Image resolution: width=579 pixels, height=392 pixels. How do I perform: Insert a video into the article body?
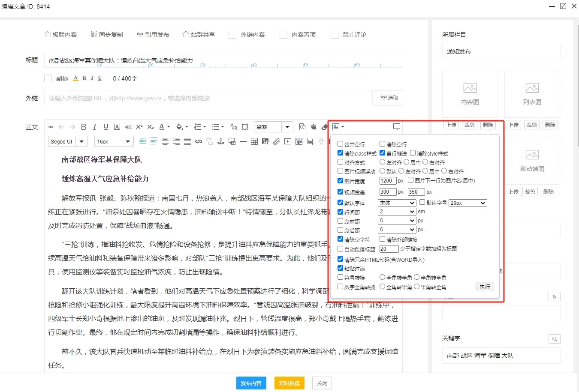tap(288, 141)
